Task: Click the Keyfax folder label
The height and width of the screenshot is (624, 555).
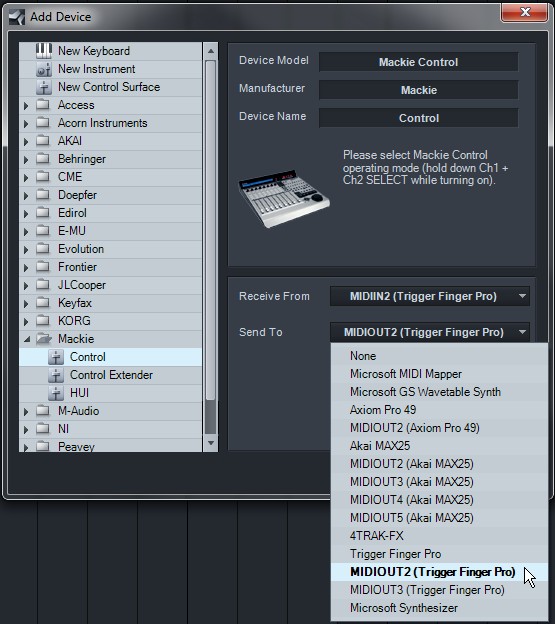Action: [75, 303]
